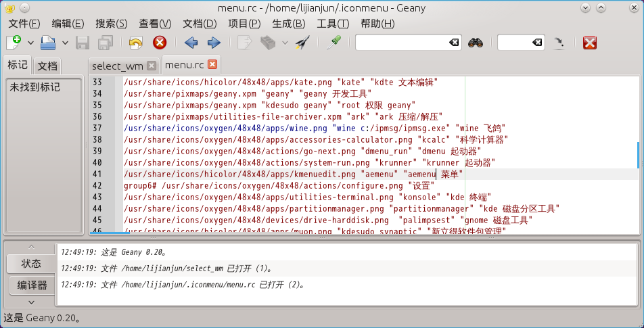Open the 文档(D) menu

click(x=200, y=24)
